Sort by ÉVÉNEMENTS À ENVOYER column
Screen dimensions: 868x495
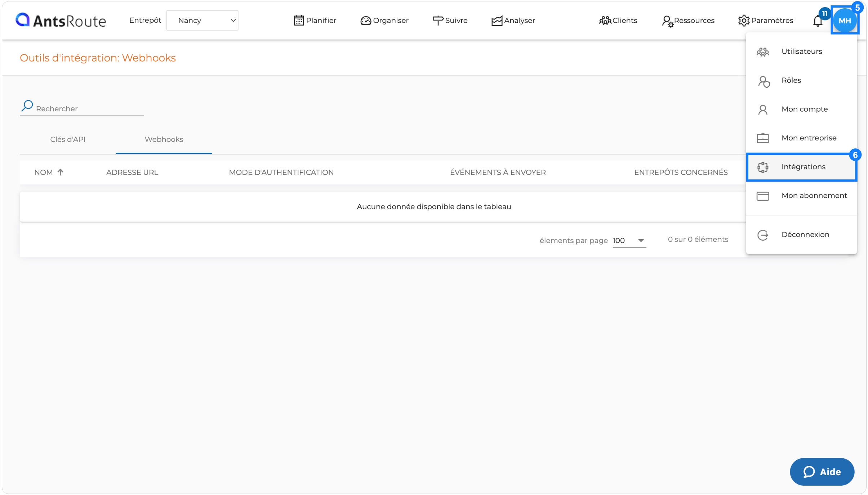[x=498, y=172]
